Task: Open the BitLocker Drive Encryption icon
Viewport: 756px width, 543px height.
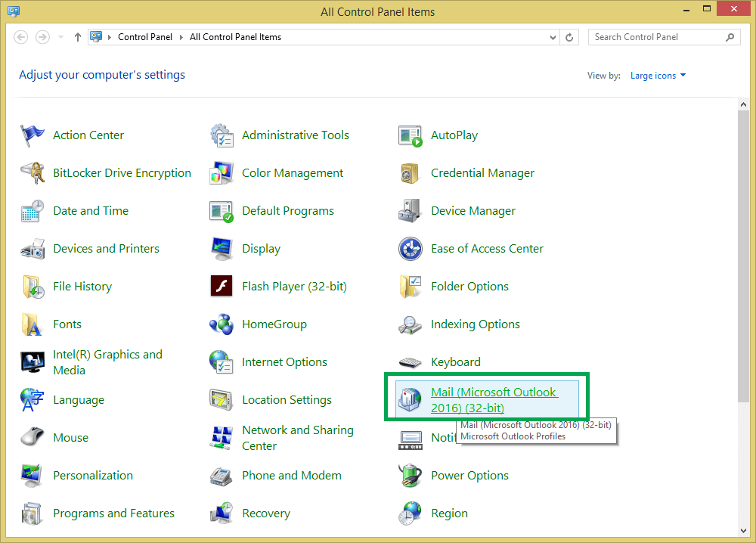Action: (33, 173)
